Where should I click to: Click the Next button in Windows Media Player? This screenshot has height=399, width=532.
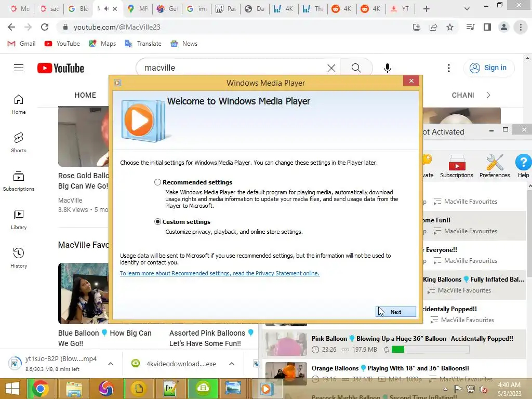pyautogui.click(x=395, y=312)
